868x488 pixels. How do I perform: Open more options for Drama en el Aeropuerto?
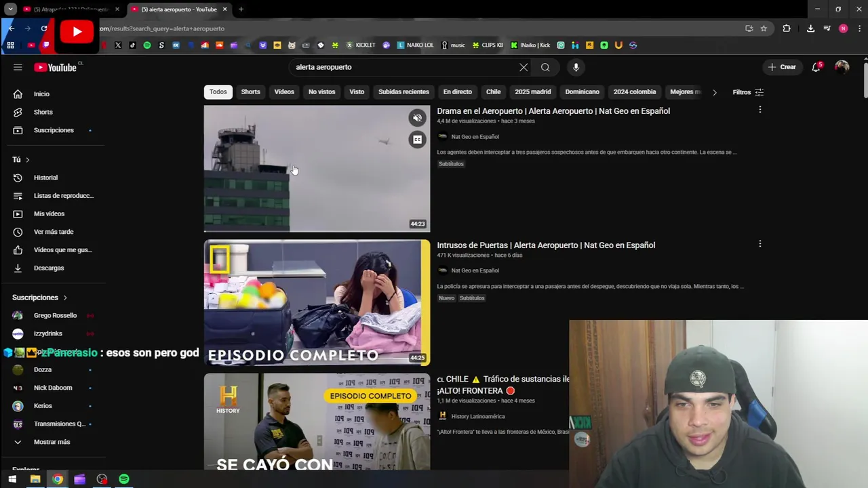click(759, 110)
